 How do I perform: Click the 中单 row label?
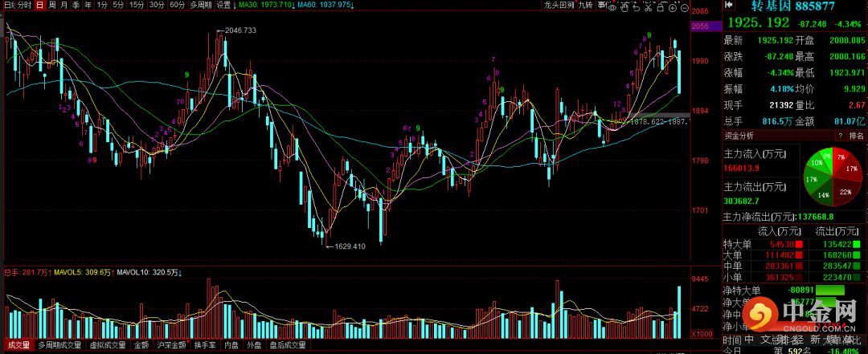point(734,266)
